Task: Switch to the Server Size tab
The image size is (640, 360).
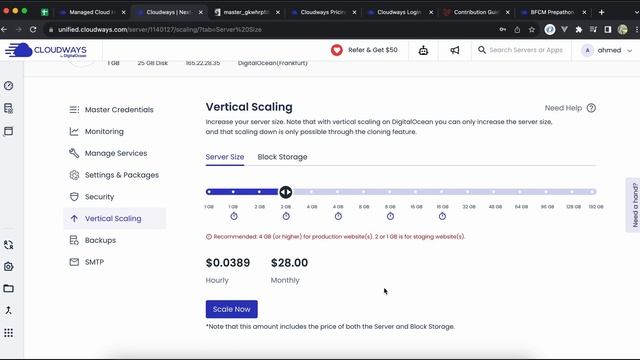Action: (x=225, y=157)
